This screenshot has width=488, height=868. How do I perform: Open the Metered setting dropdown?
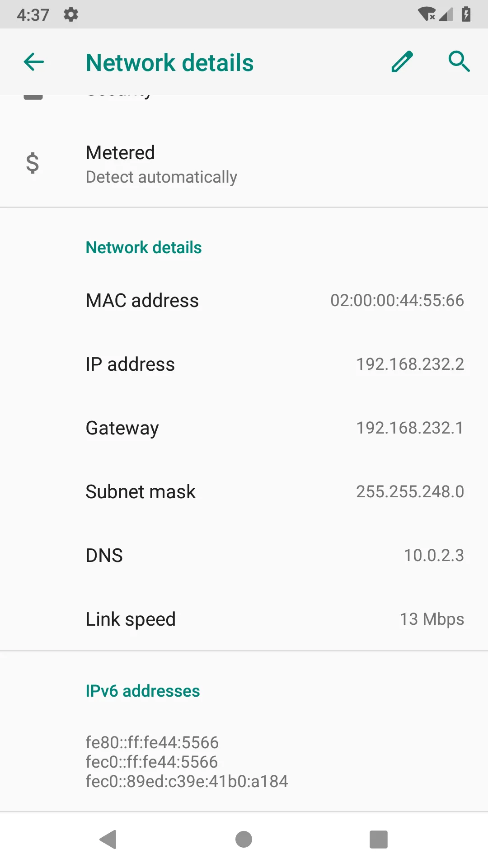click(x=244, y=164)
